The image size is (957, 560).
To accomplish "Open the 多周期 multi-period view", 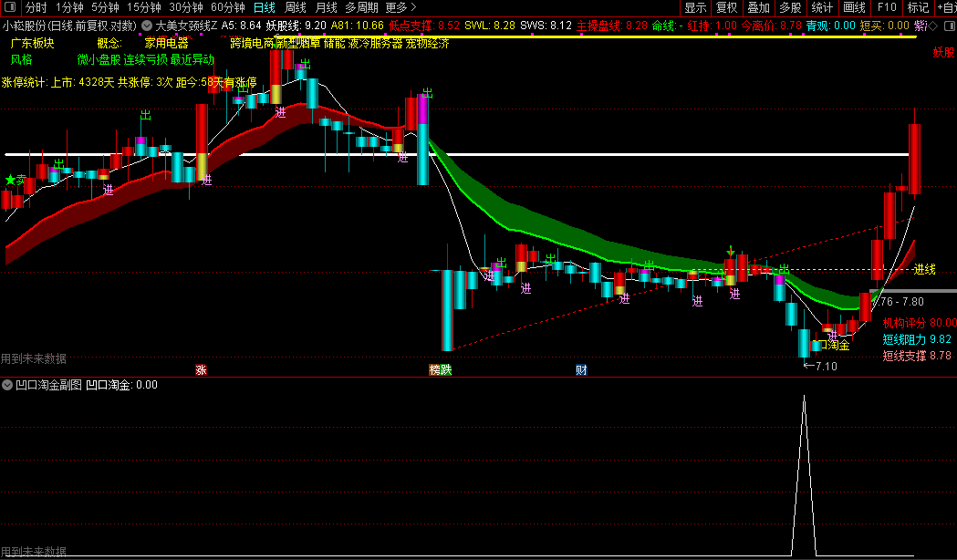I will (361, 7).
